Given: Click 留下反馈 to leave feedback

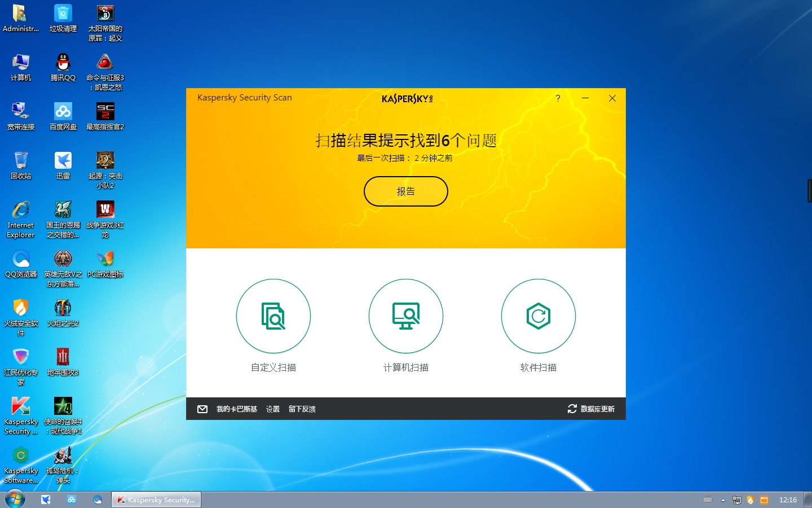Looking at the screenshot, I should click(x=302, y=409).
